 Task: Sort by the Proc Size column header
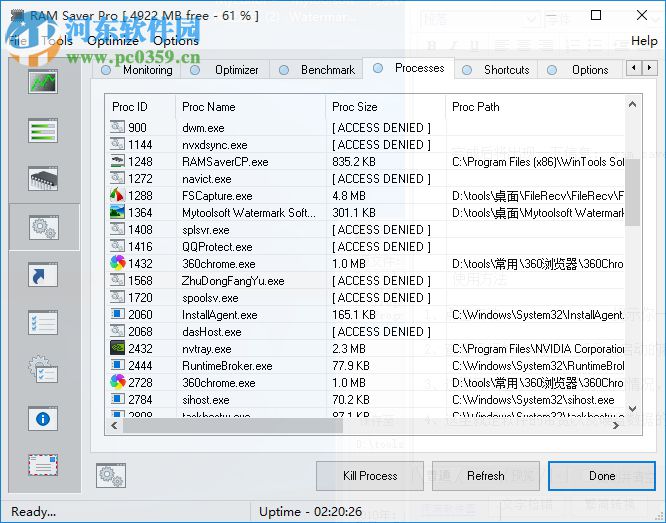tap(386, 107)
